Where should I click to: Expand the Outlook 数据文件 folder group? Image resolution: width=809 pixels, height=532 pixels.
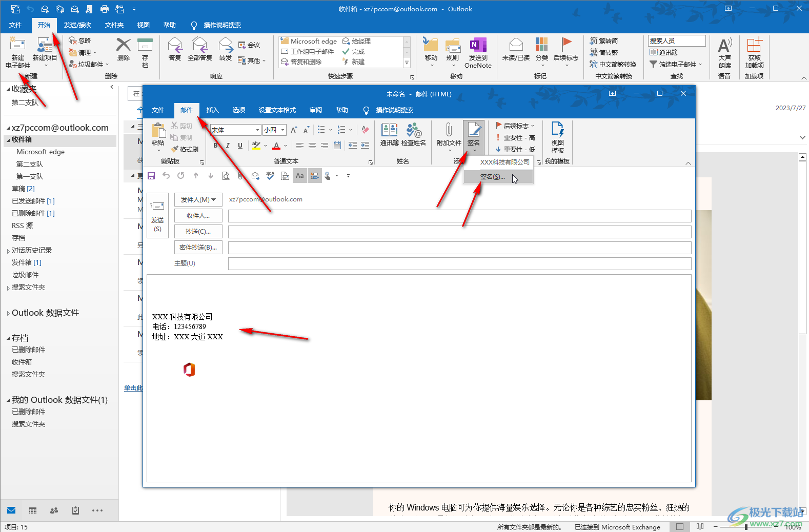click(8, 313)
